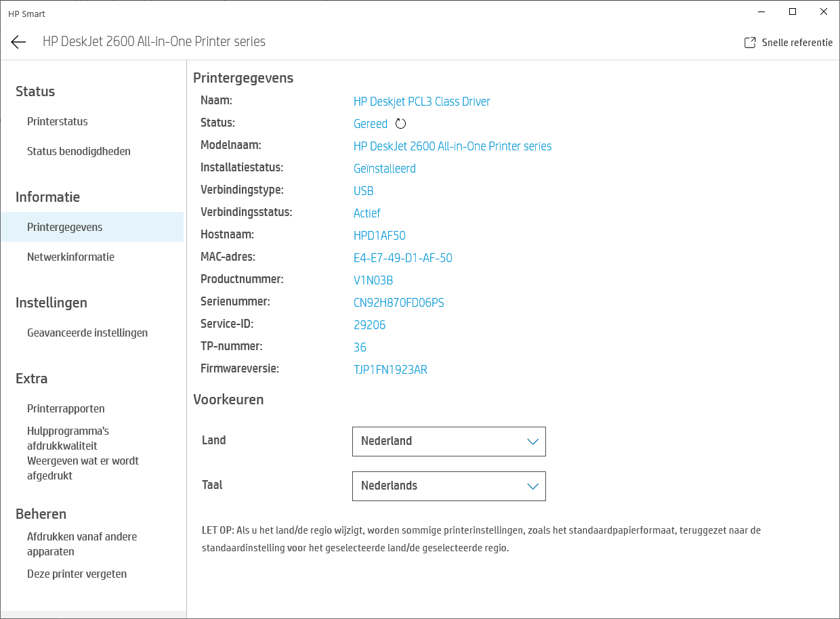Click the Voorkeuren section heading

point(228,400)
